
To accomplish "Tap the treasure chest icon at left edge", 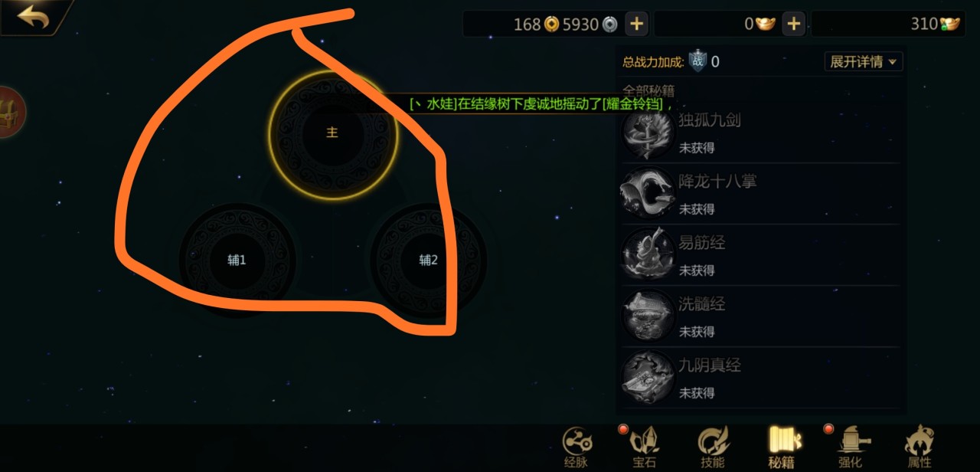I will click(11, 113).
